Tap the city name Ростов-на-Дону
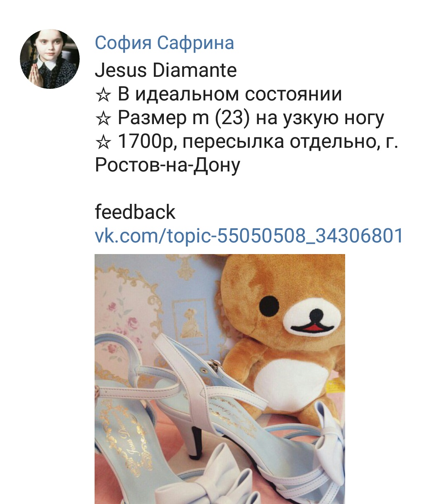 (168, 166)
